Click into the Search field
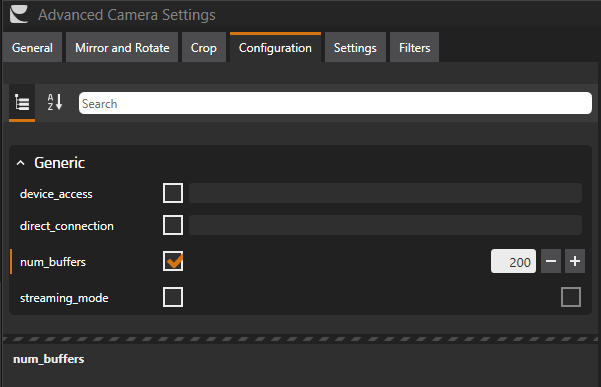The width and height of the screenshot is (601, 387). 335,103
